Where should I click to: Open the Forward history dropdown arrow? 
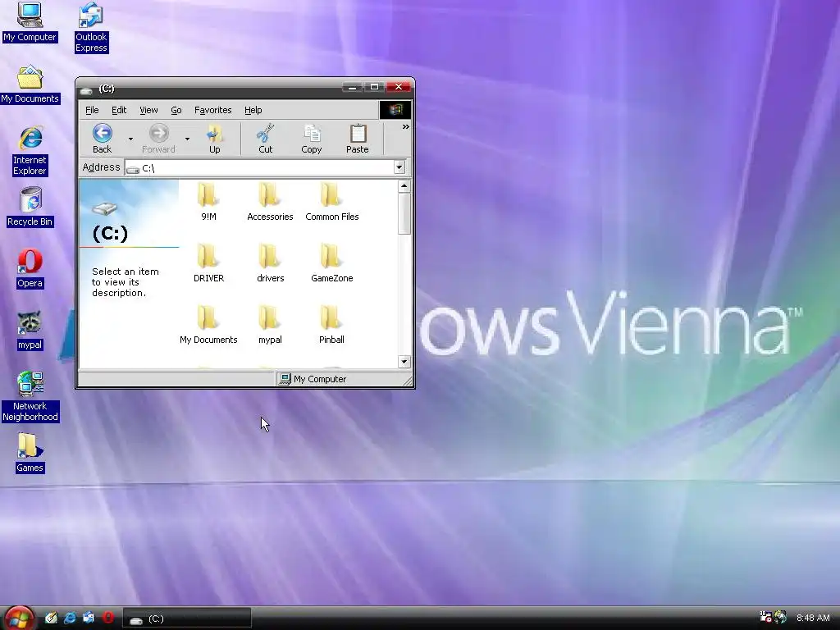pos(187,139)
